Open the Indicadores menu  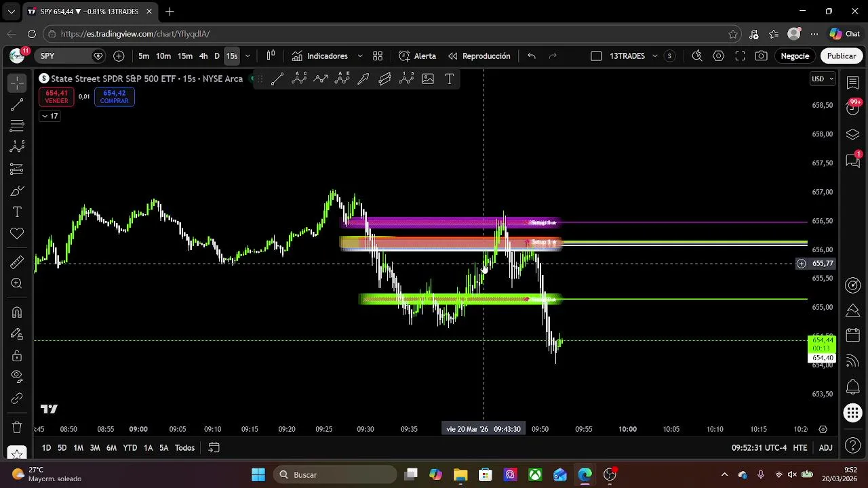point(319,56)
